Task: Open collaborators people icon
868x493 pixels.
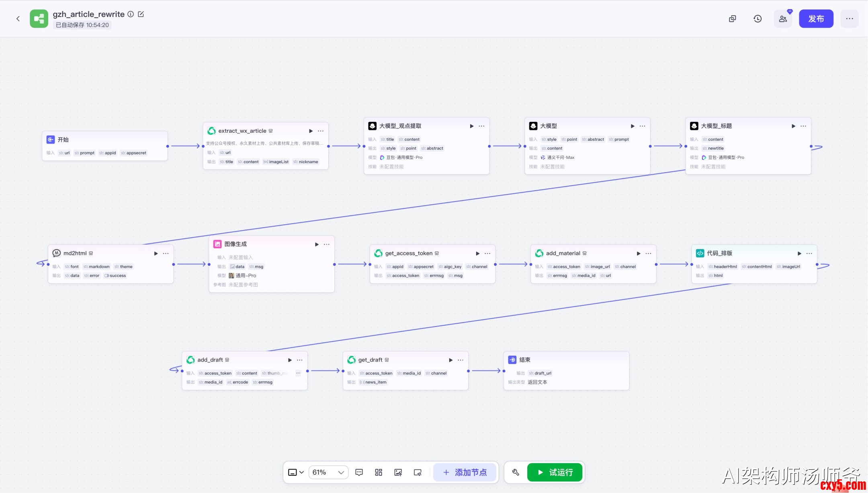Action: tap(783, 18)
